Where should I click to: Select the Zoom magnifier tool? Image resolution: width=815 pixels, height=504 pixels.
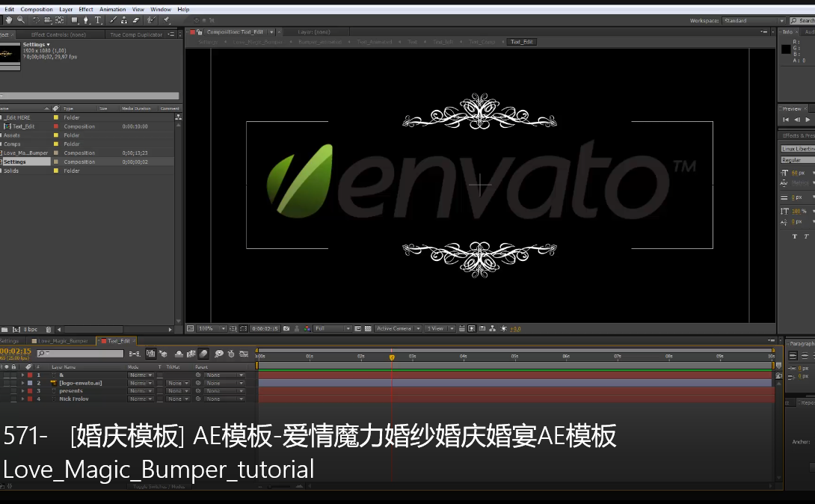tap(21, 20)
